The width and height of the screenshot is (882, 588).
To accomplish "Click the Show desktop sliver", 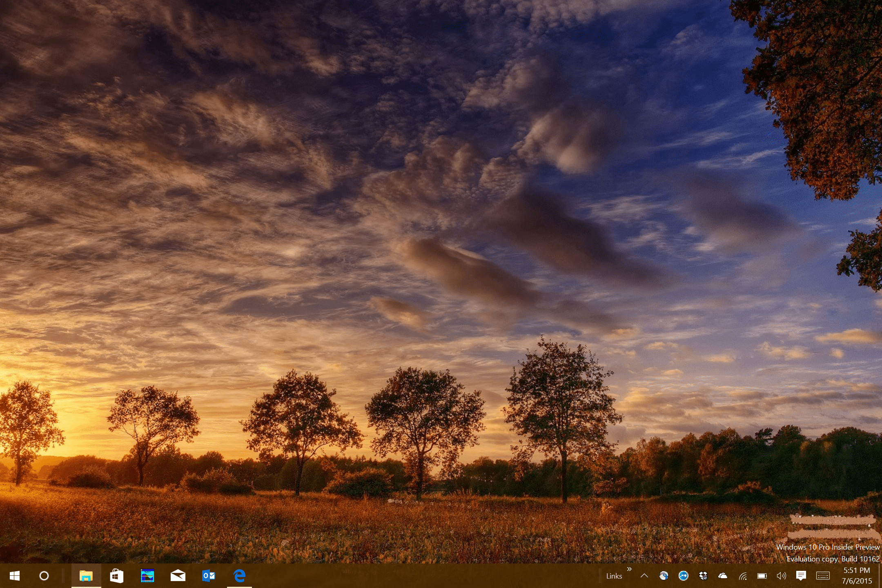I will 880,576.
